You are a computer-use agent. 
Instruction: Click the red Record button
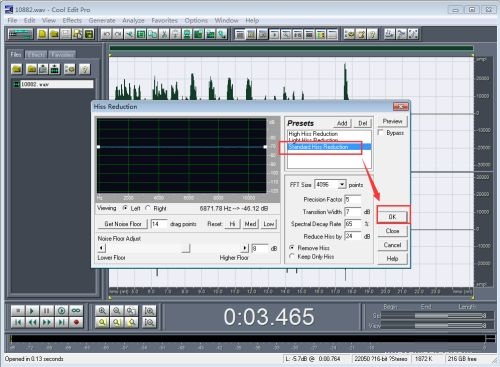(76, 322)
